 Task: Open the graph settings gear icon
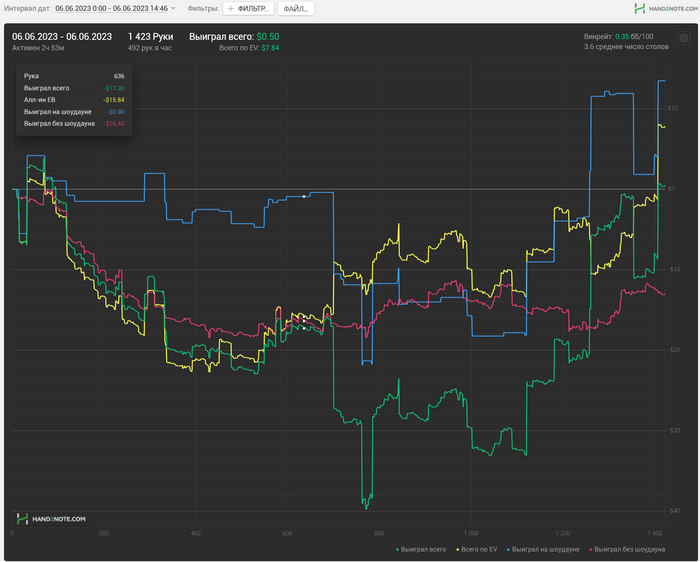pos(683,39)
